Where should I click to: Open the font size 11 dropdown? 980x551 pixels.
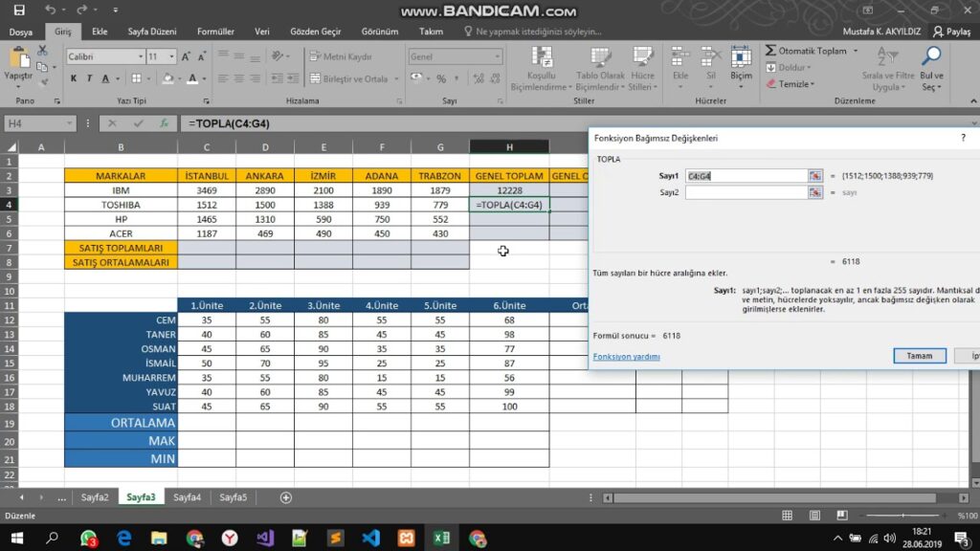coord(172,57)
